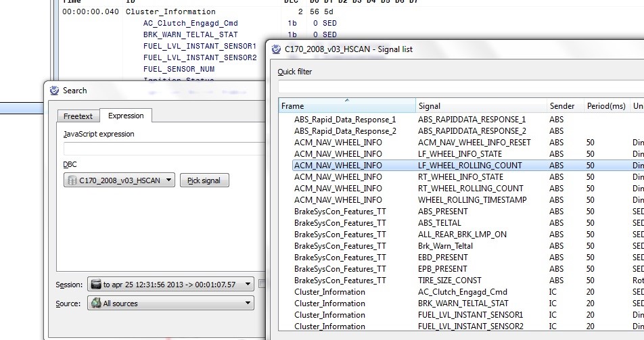The width and height of the screenshot is (644, 340).
Task: Select the RT_WHEEL_INFO_STATE signal
Action: click(461, 177)
